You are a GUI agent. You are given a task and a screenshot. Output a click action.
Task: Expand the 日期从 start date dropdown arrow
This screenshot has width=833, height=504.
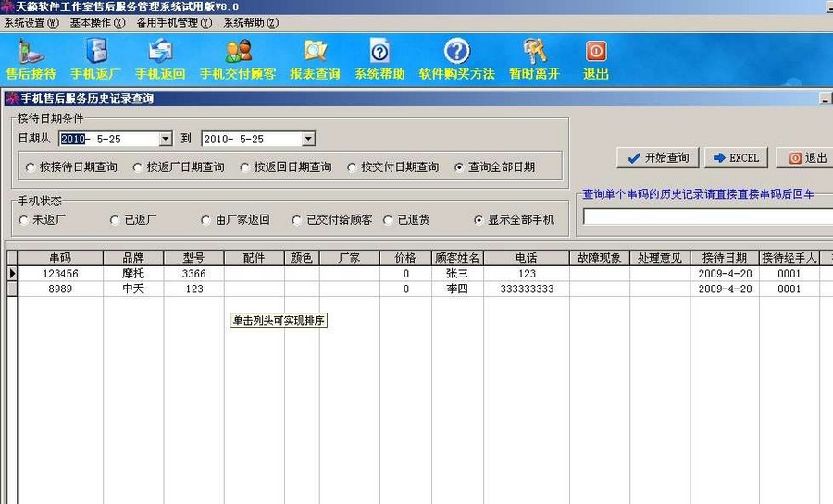pos(166,139)
